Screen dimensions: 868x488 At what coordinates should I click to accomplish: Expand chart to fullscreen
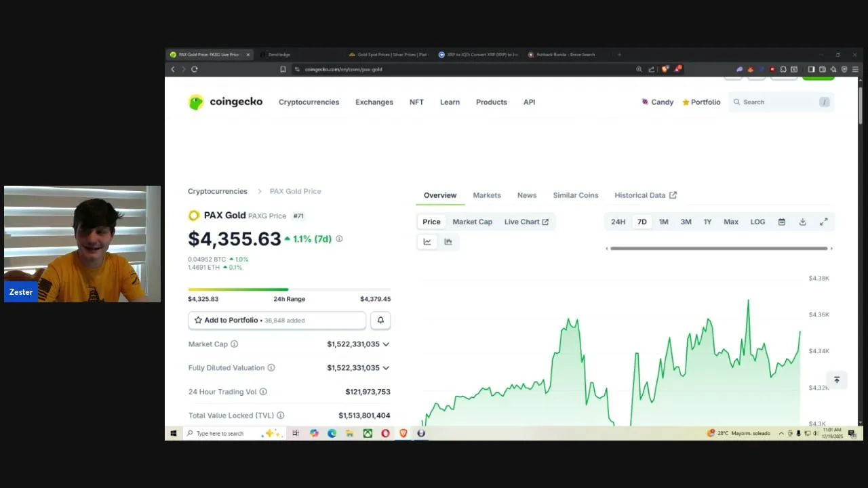point(823,222)
